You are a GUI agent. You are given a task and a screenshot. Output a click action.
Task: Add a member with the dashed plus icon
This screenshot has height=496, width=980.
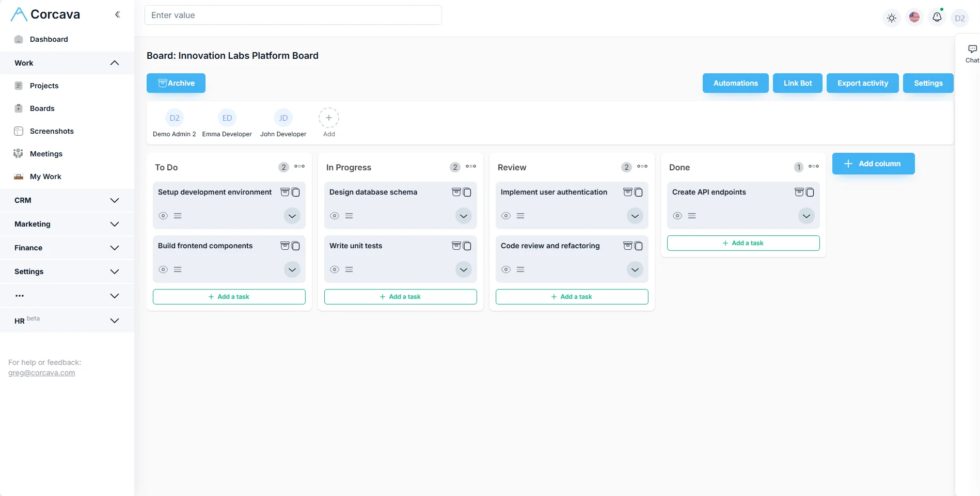pos(329,118)
